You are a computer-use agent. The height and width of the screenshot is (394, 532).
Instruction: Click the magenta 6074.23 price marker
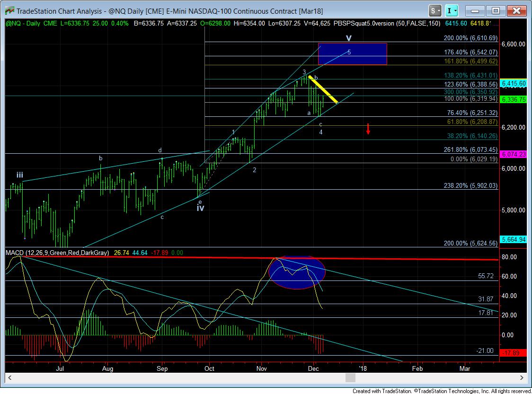(x=515, y=154)
